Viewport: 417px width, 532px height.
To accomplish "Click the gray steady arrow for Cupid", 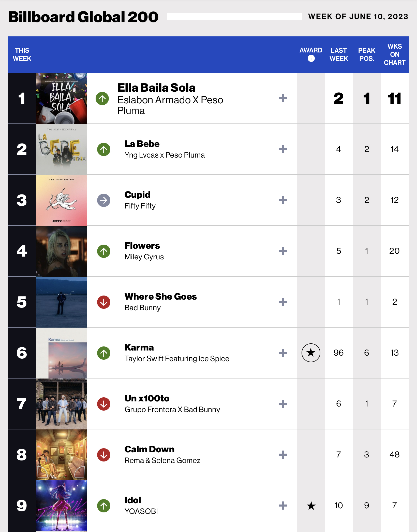I will [x=104, y=200].
